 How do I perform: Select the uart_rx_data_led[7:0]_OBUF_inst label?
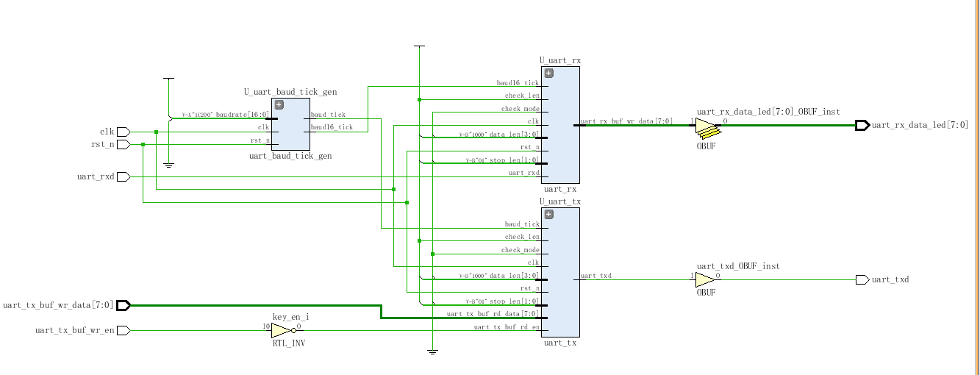tap(768, 112)
